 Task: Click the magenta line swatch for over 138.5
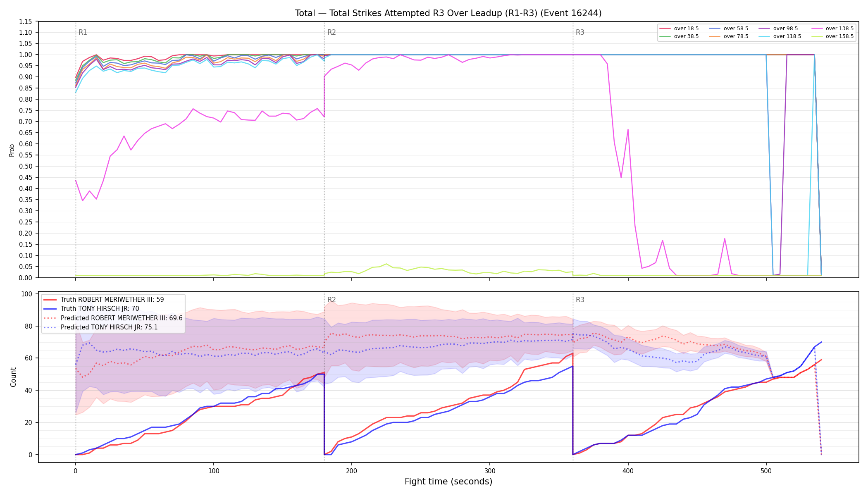817,29
